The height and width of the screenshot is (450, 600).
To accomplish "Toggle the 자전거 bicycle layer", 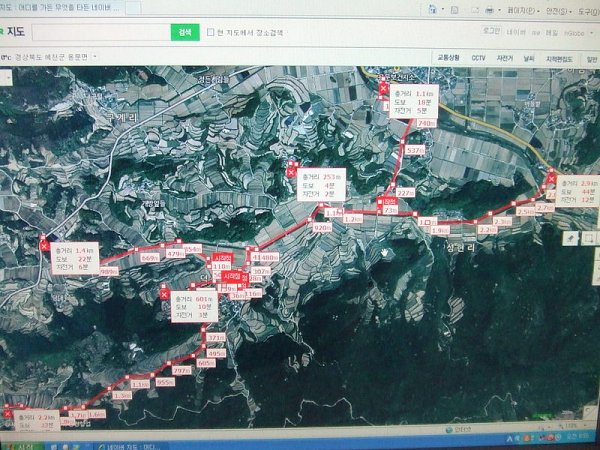I will [x=504, y=59].
